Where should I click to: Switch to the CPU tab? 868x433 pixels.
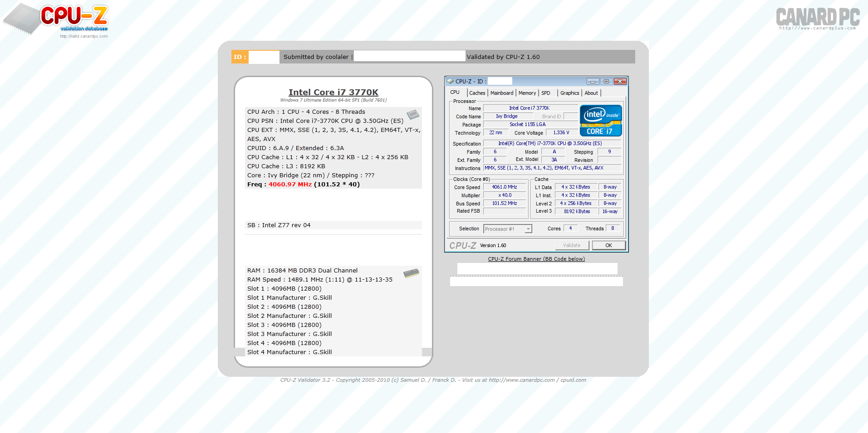click(x=455, y=92)
